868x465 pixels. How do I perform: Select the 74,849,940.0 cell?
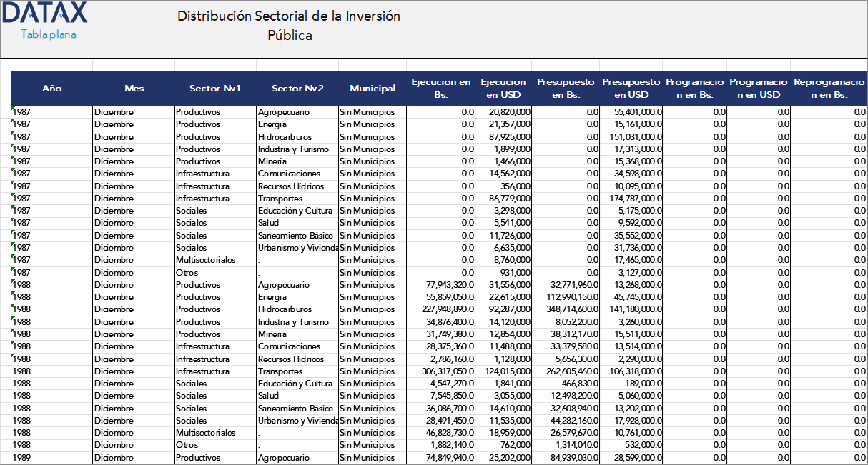point(441,458)
